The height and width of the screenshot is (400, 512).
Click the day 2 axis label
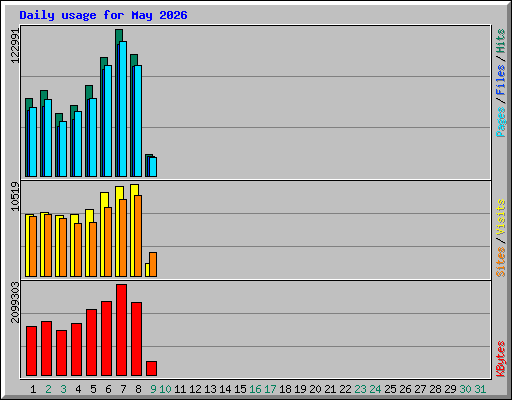point(48,389)
